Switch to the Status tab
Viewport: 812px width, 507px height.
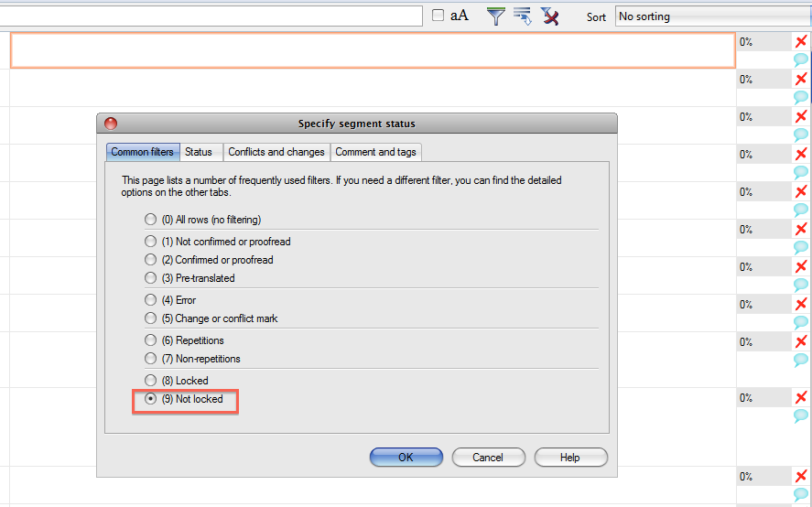click(198, 152)
